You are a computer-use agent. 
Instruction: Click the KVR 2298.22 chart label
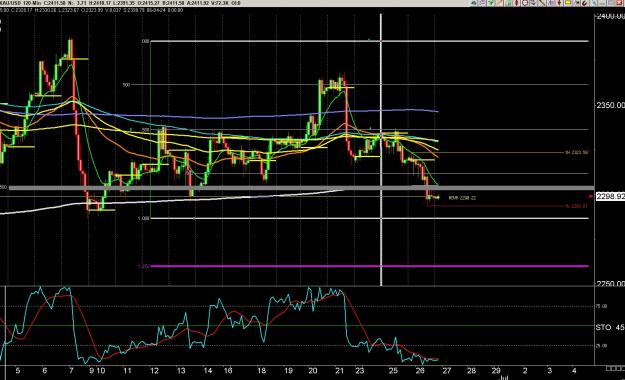[462, 198]
